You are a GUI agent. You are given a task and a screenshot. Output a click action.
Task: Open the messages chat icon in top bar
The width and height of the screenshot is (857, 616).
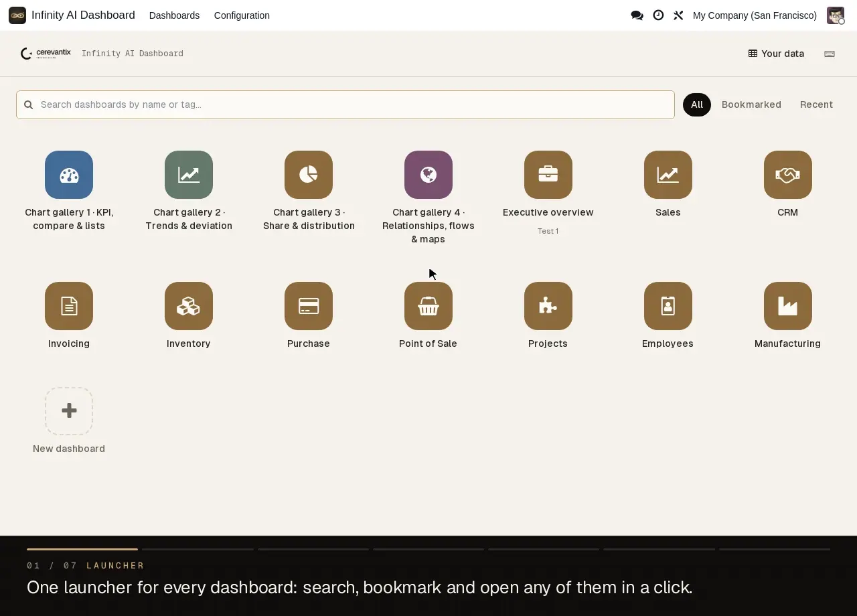(x=637, y=15)
